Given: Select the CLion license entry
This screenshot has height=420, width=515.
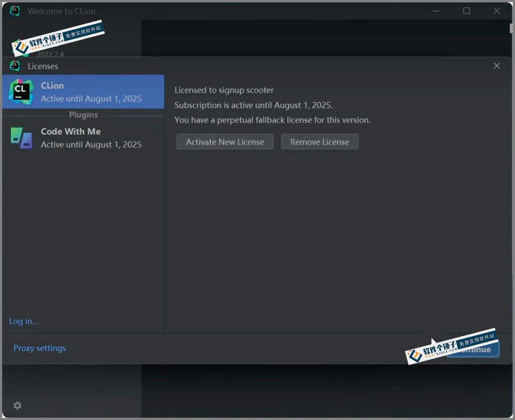Looking at the screenshot, I should 83,92.
